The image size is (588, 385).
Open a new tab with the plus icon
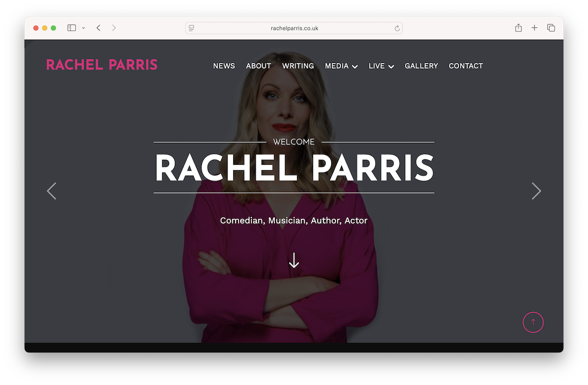tap(535, 28)
